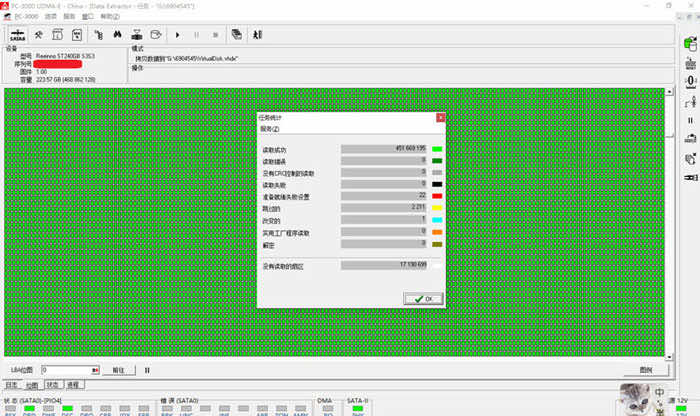Viewport: 700px width, 416px height.
Task: Click the SATA port icon in toolbar
Action: coord(17,34)
